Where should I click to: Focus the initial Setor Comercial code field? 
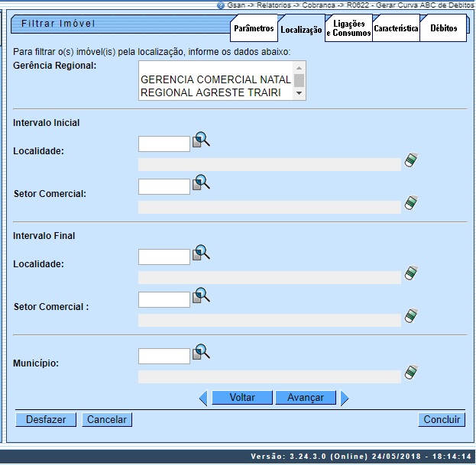(164, 186)
